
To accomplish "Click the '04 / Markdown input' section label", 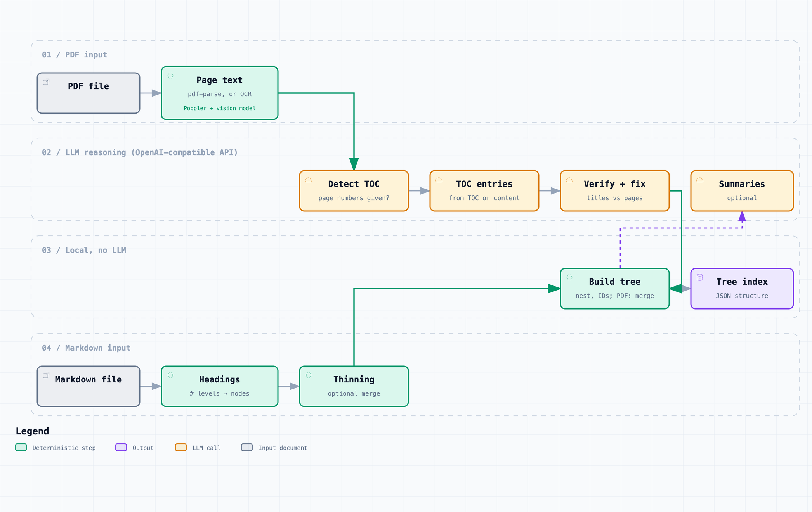I will point(86,348).
